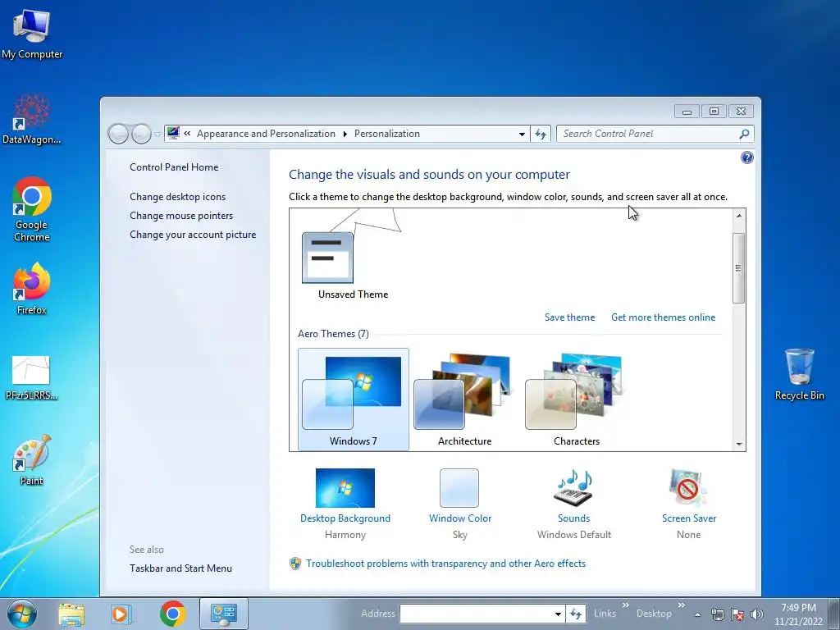Click the Screen Saver text link
840x630 pixels.
(x=688, y=518)
